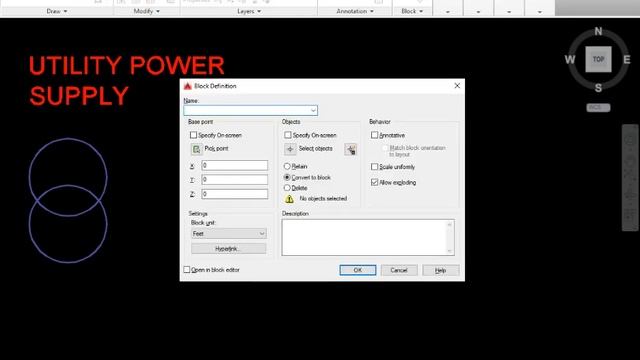This screenshot has width=640, height=360.
Task: Click the Z coordinate input field
Action: pyautogui.click(x=235, y=194)
